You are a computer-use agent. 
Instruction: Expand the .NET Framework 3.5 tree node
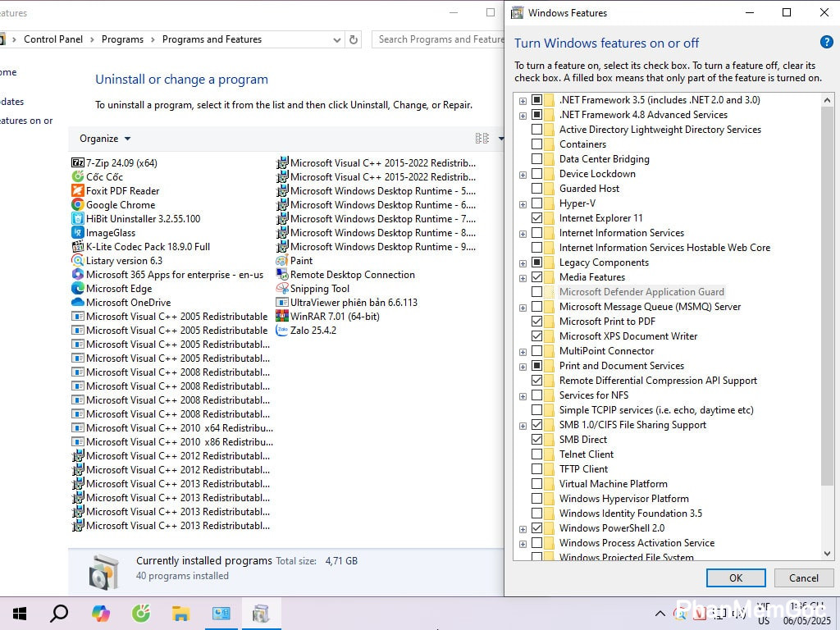[523, 100]
